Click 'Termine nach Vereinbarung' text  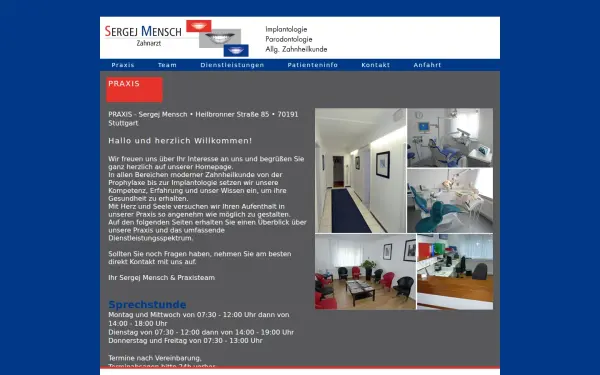point(155,358)
